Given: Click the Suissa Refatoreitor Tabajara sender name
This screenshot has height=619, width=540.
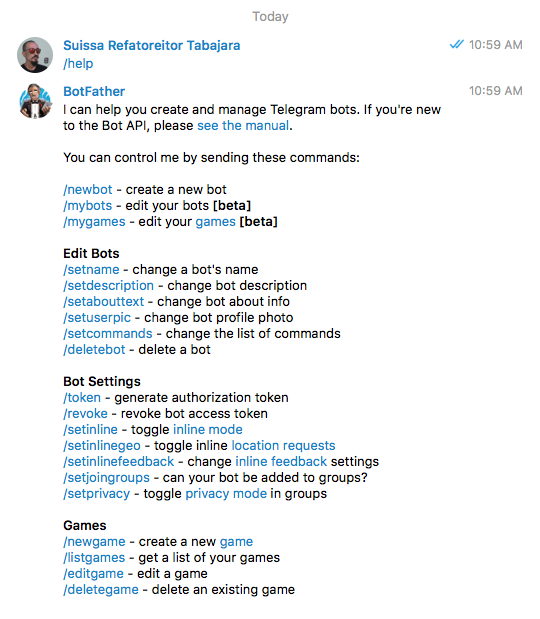Looking at the screenshot, I should click(x=152, y=46).
